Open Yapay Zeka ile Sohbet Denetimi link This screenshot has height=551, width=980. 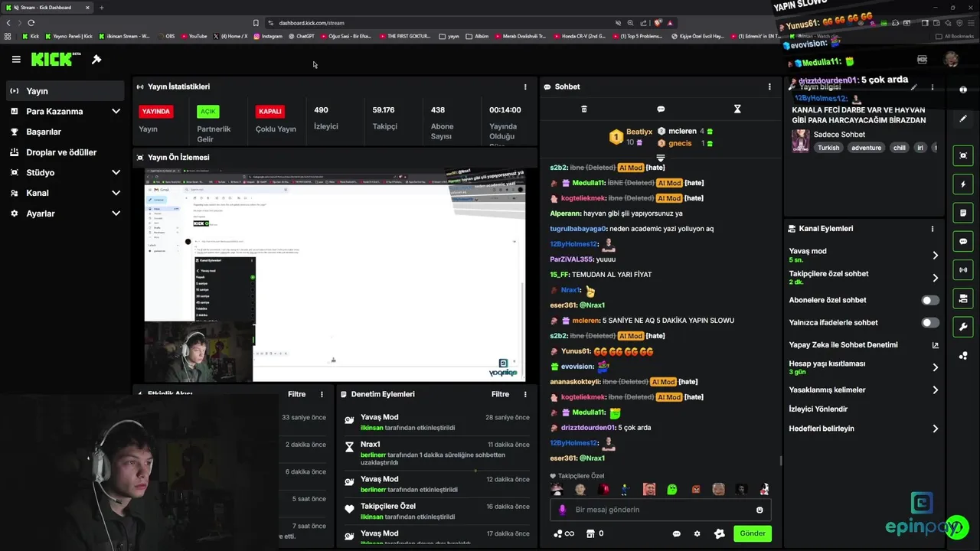tap(864, 345)
